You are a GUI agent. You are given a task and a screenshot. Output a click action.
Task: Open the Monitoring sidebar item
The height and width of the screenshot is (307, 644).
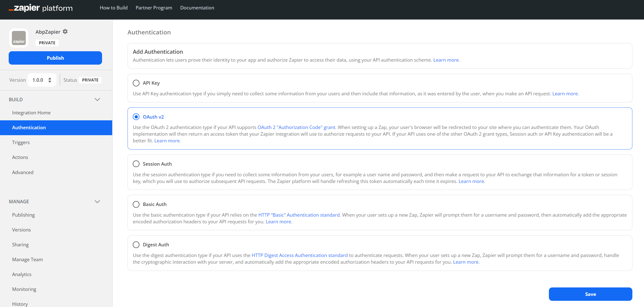24,289
